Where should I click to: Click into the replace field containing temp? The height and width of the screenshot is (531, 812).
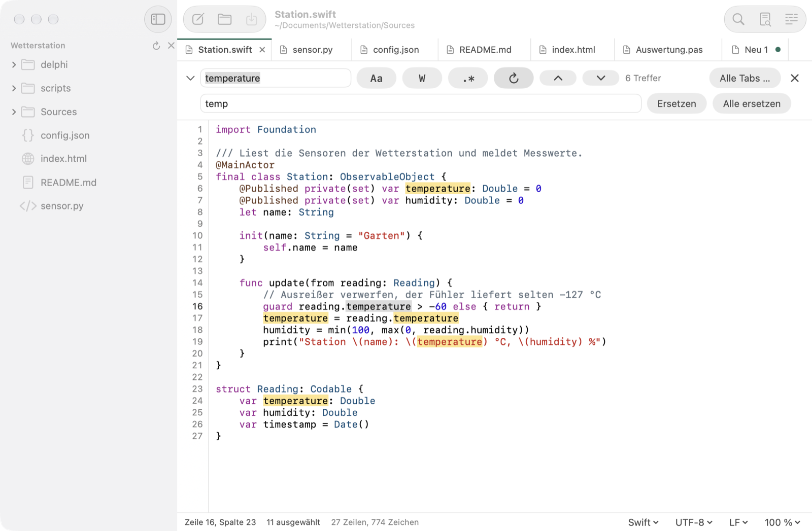click(x=421, y=103)
